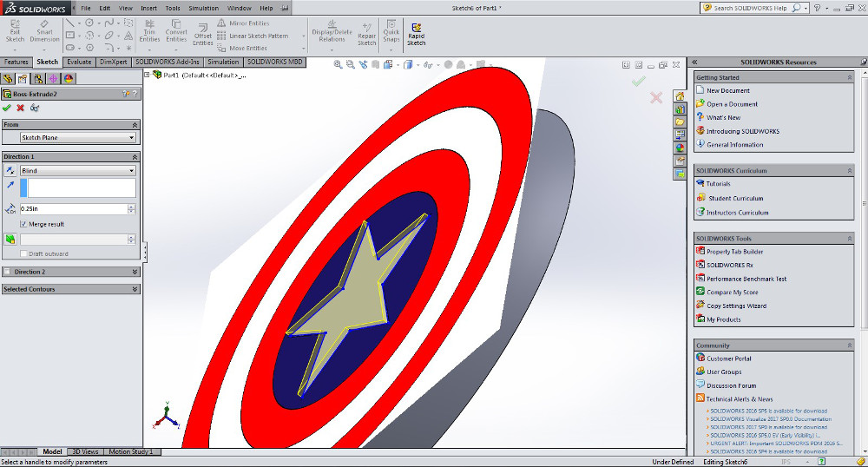Click the What's New link
Viewport: 868px width, 467px height.
[x=723, y=117]
